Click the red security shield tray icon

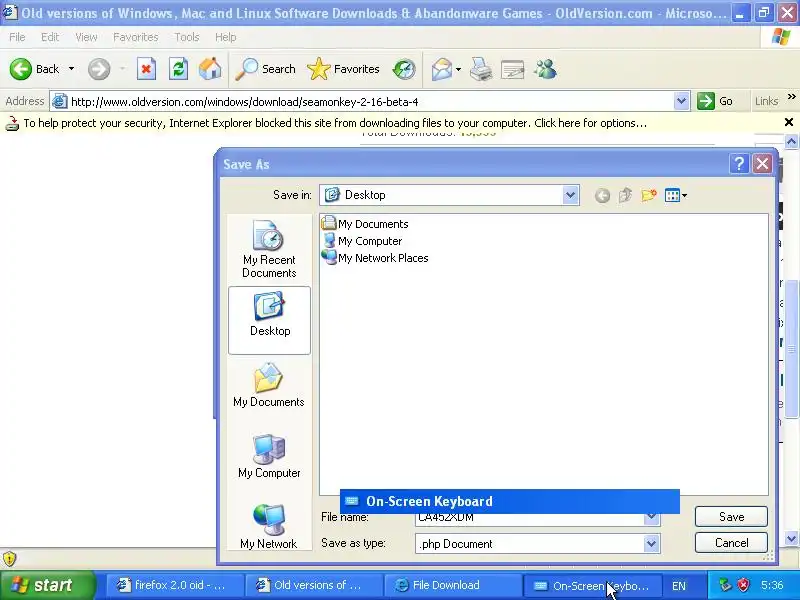tap(743, 585)
